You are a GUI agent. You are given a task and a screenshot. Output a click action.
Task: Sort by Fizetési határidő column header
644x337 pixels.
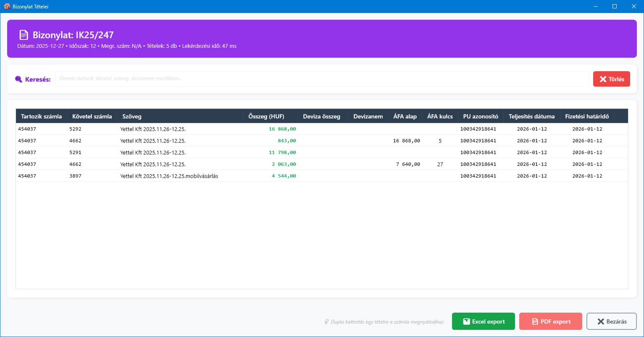tap(587, 116)
